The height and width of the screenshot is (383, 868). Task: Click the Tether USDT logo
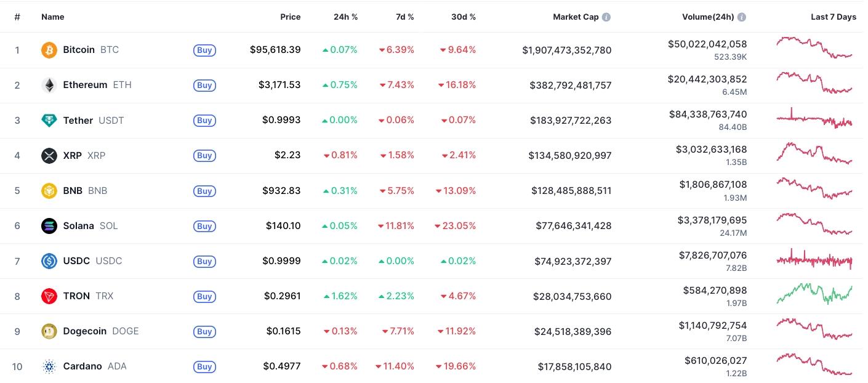(x=49, y=120)
